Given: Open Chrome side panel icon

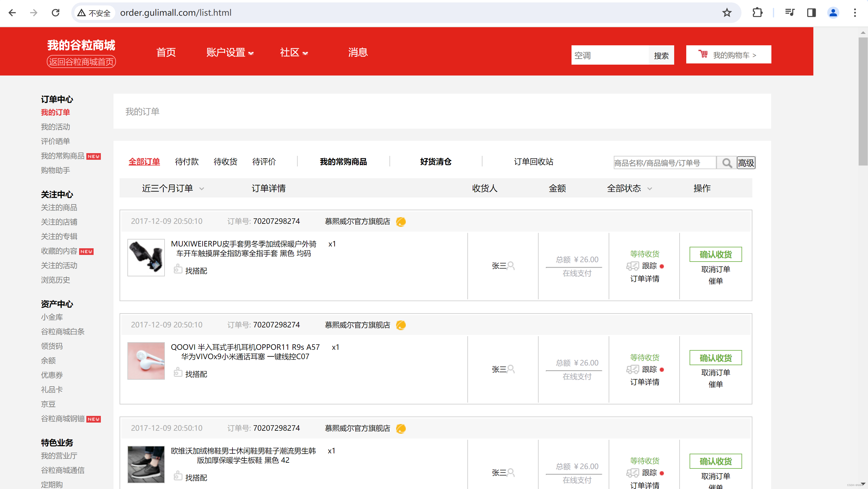Looking at the screenshot, I should [x=811, y=13].
